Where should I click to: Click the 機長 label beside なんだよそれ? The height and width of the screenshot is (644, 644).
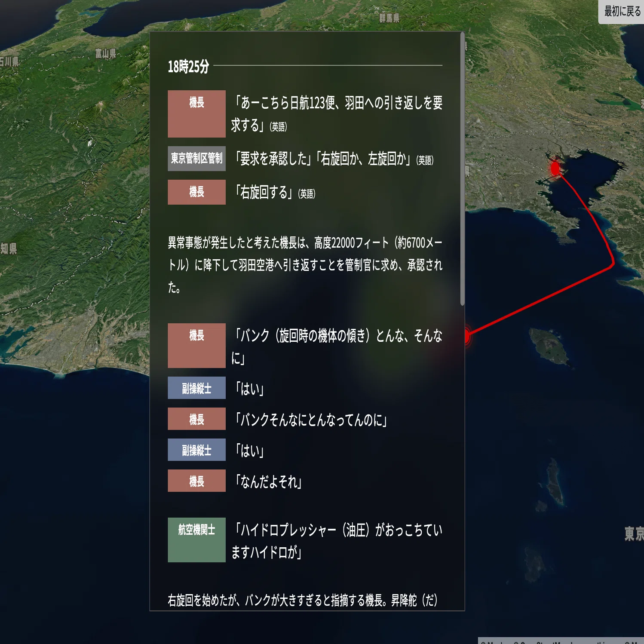(196, 481)
